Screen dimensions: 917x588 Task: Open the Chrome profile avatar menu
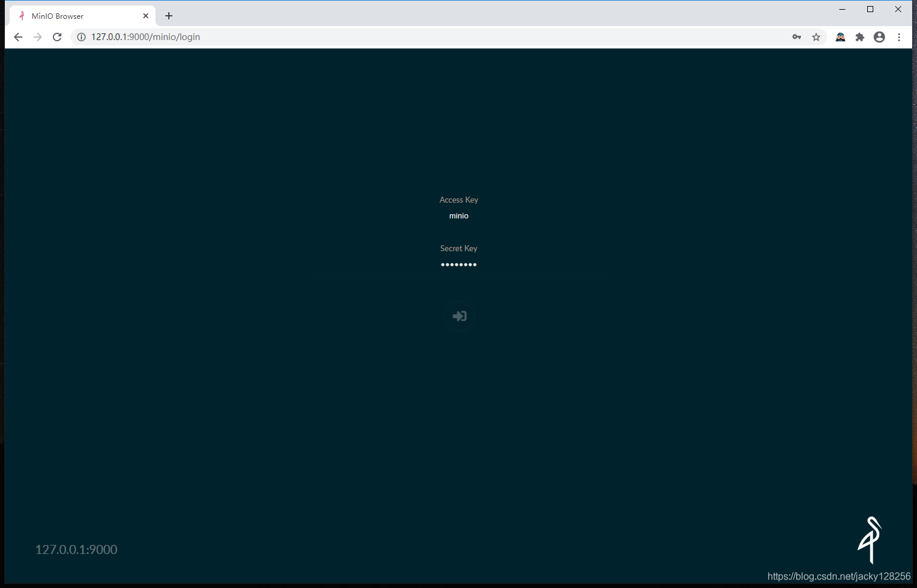(879, 37)
